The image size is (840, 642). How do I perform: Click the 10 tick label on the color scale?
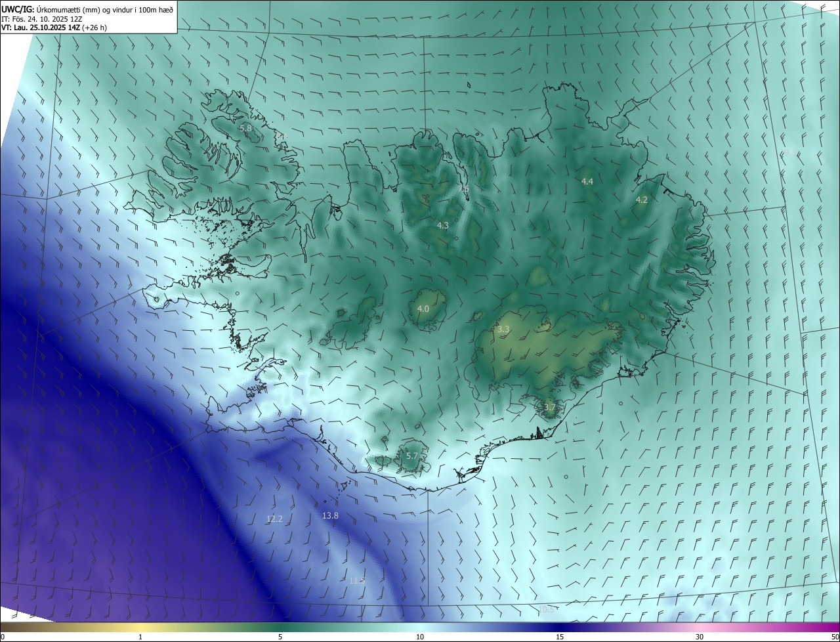420,637
